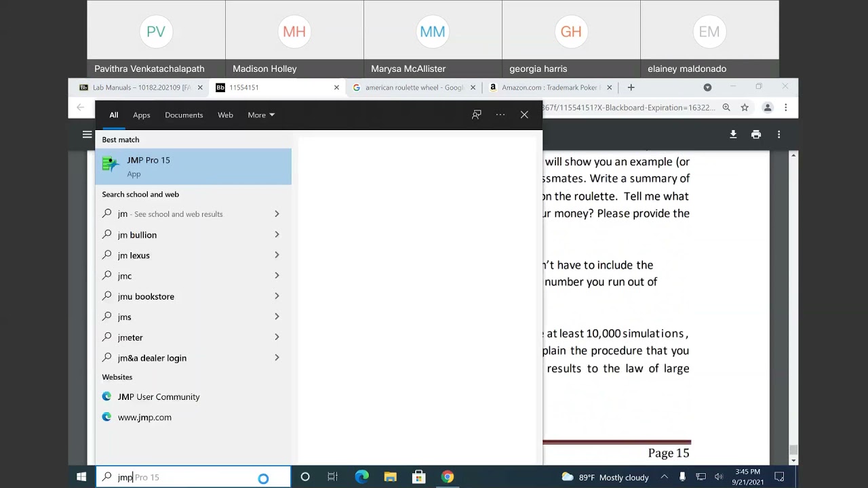Click the volume speaker tray icon

719,477
